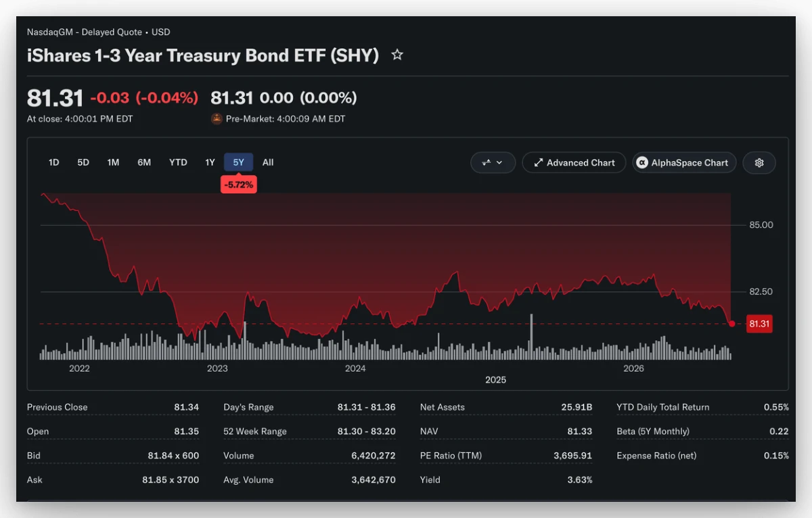Click the Net Assets value 25.91B
This screenshot has width=812, height=518.
tap(577, 407)
